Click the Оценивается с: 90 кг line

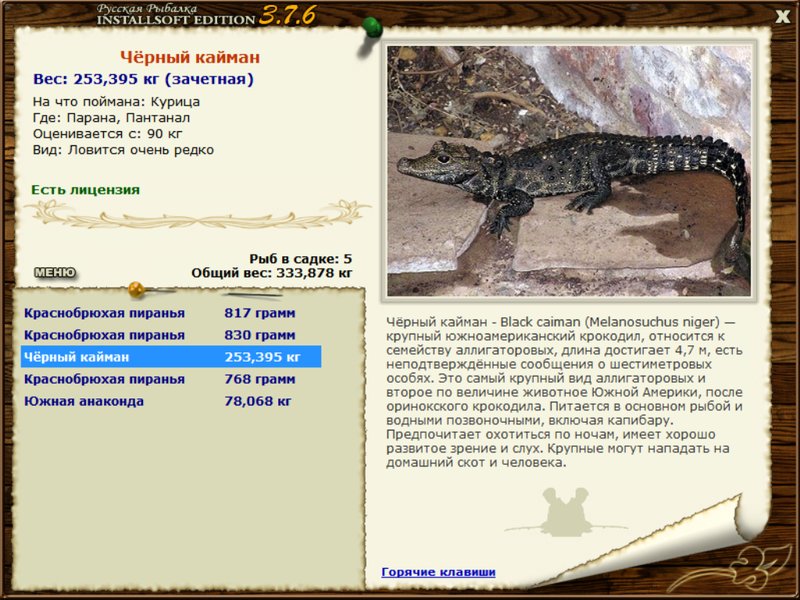pyautogui.click(x=108, y=134)
